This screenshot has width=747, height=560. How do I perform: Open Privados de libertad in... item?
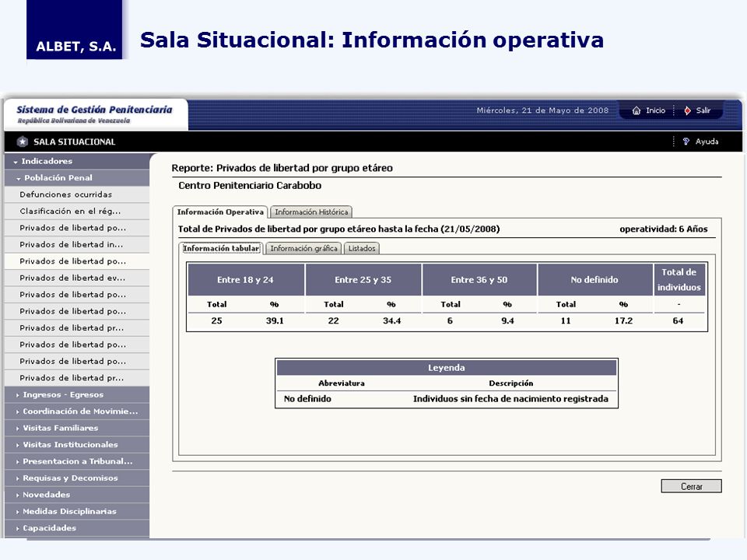pyautogui.click(x=77, y=244)
